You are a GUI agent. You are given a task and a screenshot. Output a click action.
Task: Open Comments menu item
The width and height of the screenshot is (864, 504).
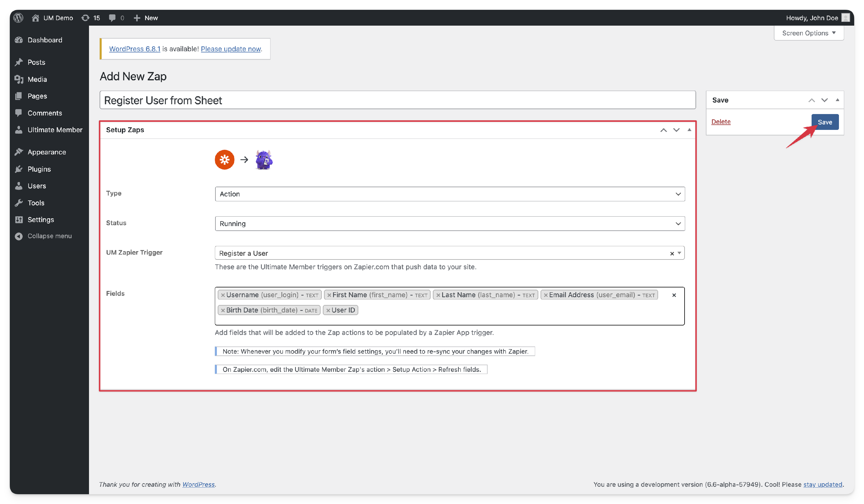point(45,113)
